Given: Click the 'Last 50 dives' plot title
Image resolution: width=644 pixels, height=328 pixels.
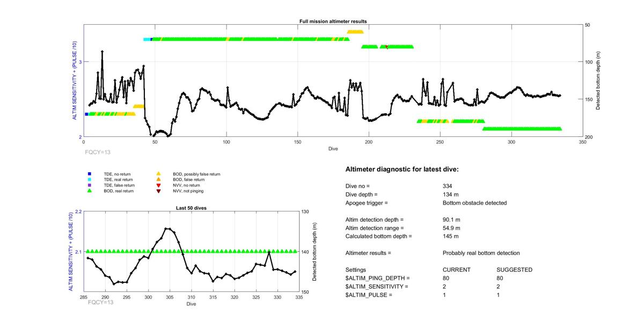Looking at the screenshot, I should [x=191, y=208].
